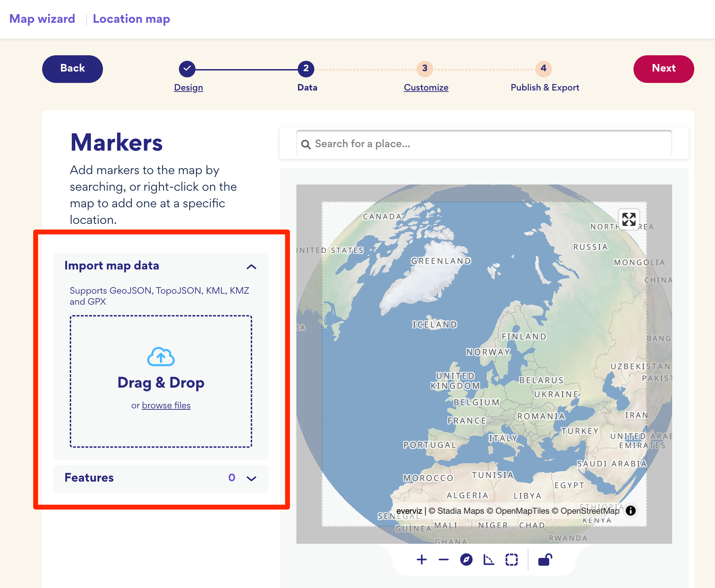The image size is (715, 588).
Task: Open the Customize step
Action: point(426,87)
